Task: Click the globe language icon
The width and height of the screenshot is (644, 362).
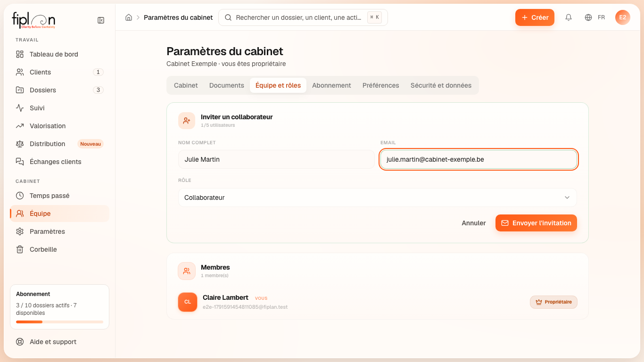Action: 588,17
